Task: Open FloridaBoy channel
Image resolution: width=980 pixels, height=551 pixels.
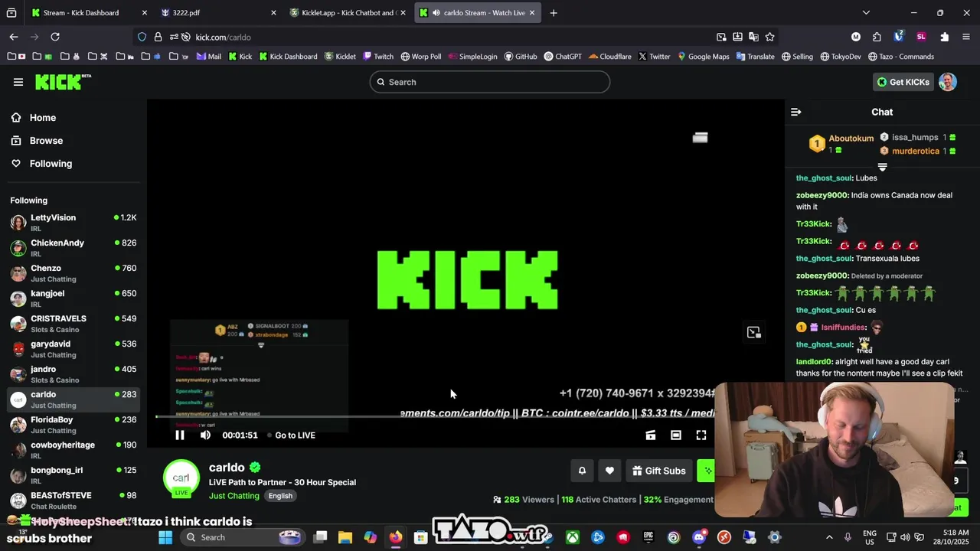Action: (x=73, y=425)
